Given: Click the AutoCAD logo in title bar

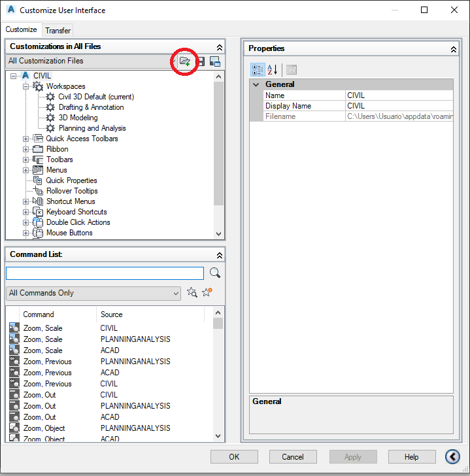Looking at the screenshot, I should [x=11, y=10].
